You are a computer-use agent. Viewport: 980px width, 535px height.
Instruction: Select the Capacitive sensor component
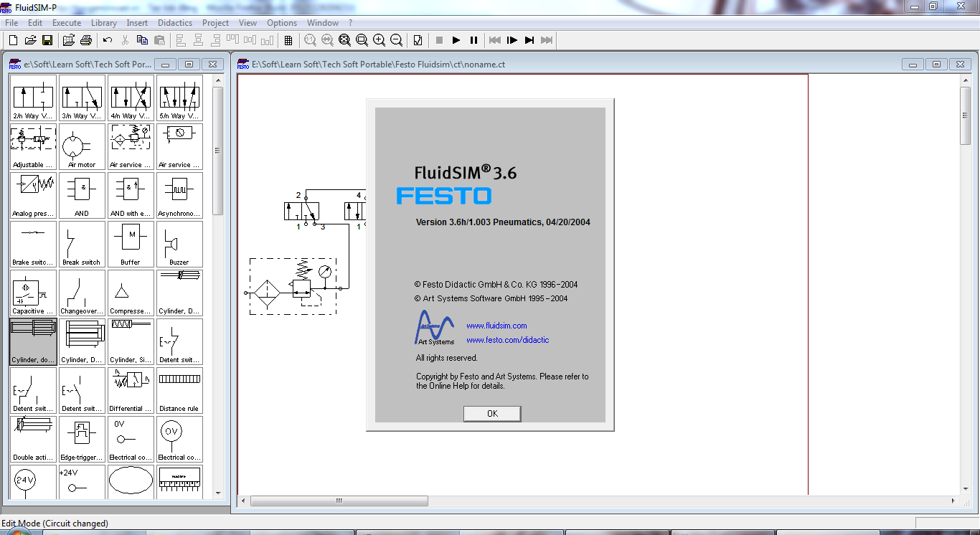click(x=33, y=293)
